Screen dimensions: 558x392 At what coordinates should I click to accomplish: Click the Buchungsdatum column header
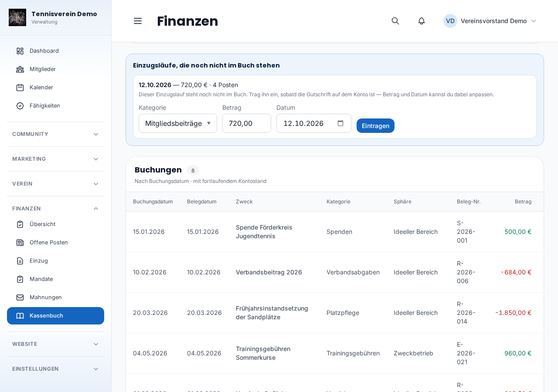click(153, 202)
